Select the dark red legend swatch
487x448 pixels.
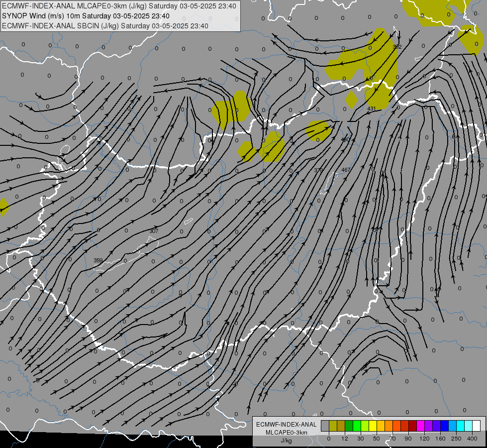tap(413, 426)
